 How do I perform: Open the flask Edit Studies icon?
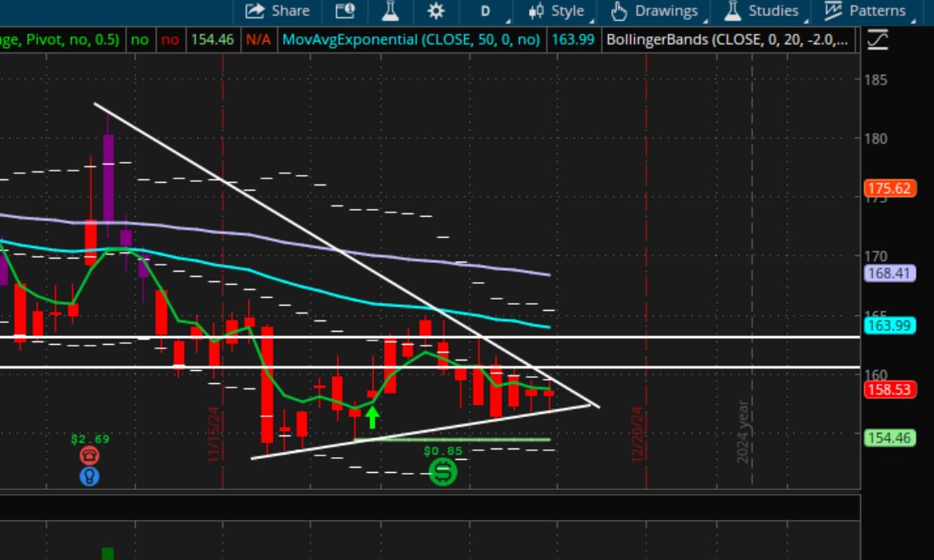point(390,10)
